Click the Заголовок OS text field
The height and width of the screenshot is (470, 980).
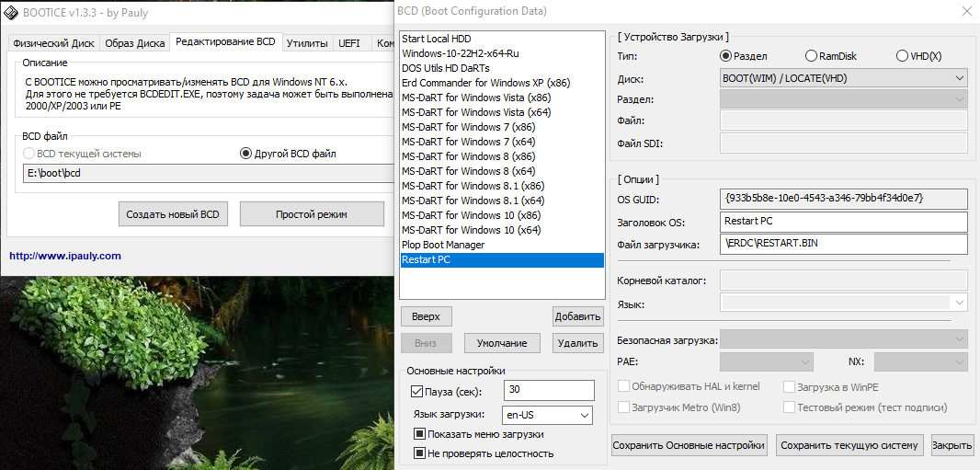pyautogui.click(x=843, y=222)
